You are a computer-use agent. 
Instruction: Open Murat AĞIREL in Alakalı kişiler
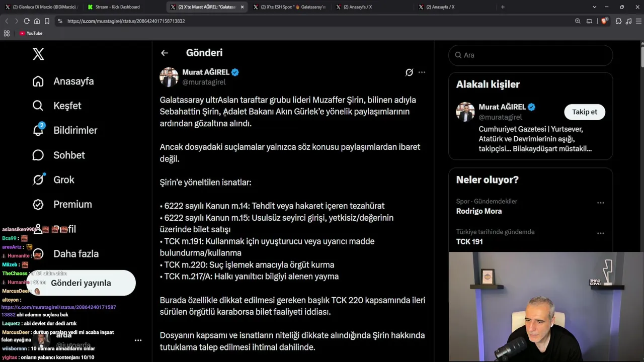click(x=502, y=107)
